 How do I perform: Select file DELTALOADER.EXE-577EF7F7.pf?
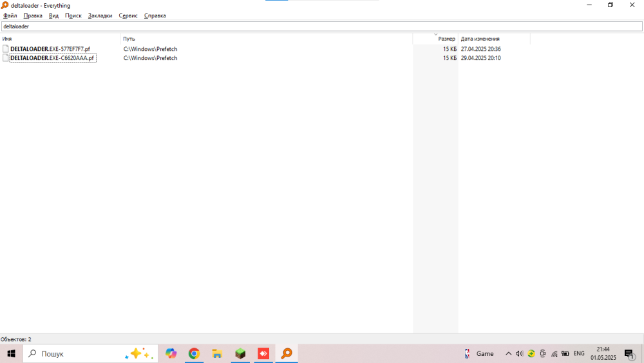(x=50, y=49)
